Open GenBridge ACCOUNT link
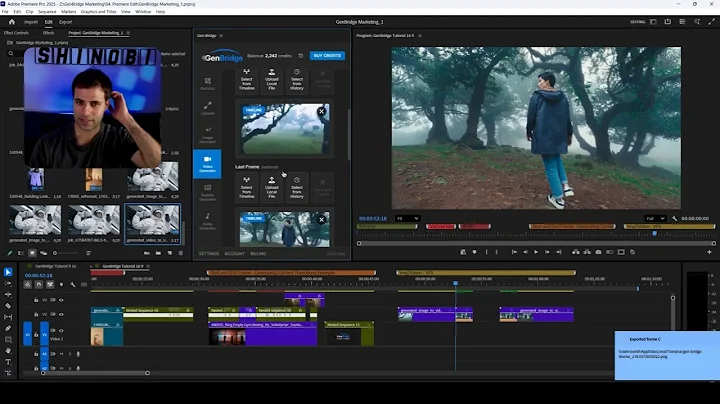 (235, 253)
